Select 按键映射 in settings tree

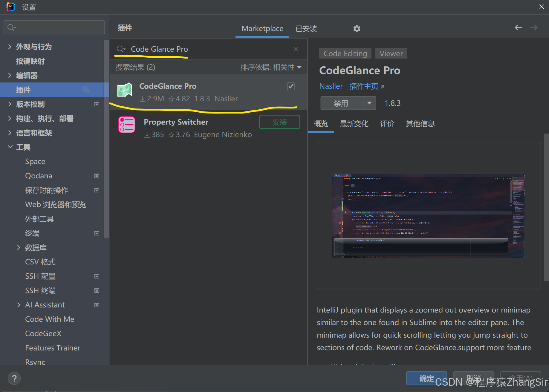pyautogui.click(x=30, y=61)
